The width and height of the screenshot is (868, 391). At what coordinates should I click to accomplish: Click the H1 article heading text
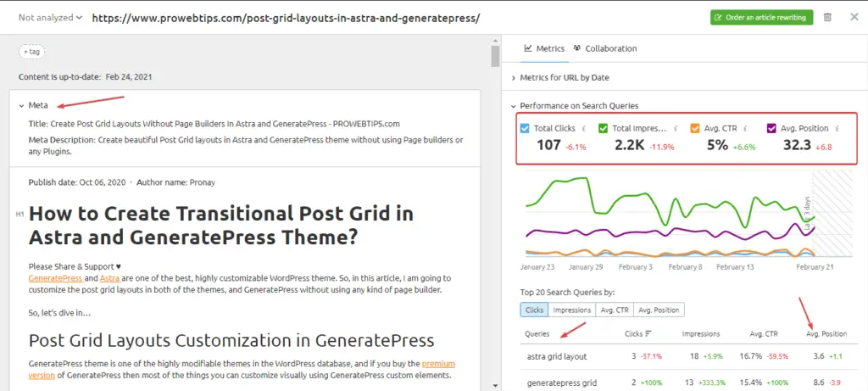[221, 226]
